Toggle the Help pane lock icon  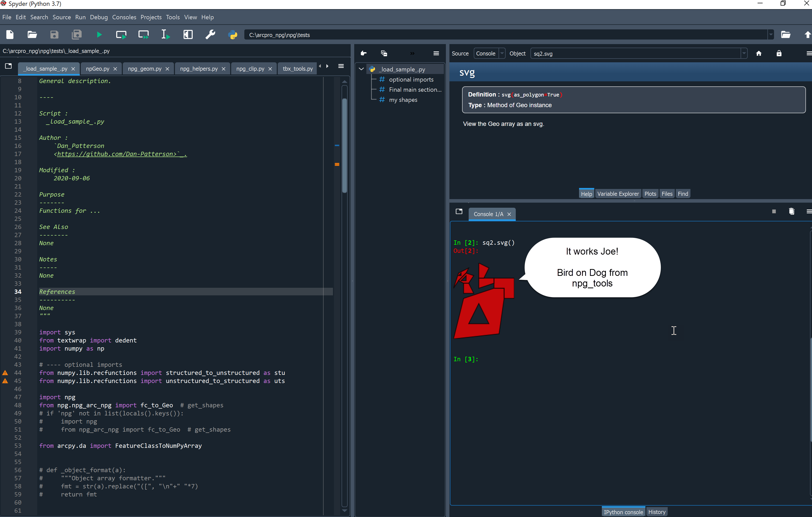(779, 54)
